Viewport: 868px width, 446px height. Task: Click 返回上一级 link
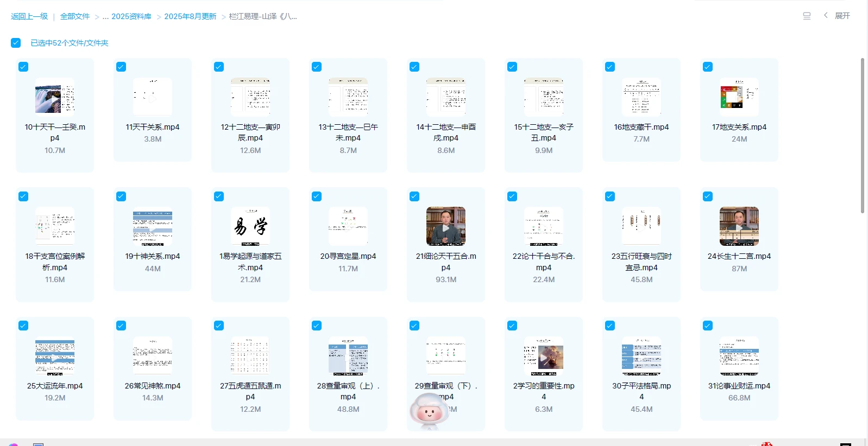point(29,17)
